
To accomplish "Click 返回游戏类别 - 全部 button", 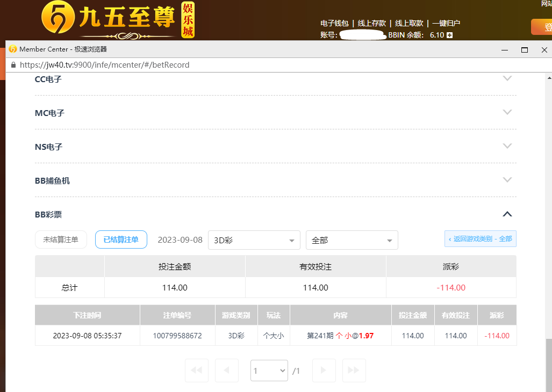I will click(x=480, y=239).
